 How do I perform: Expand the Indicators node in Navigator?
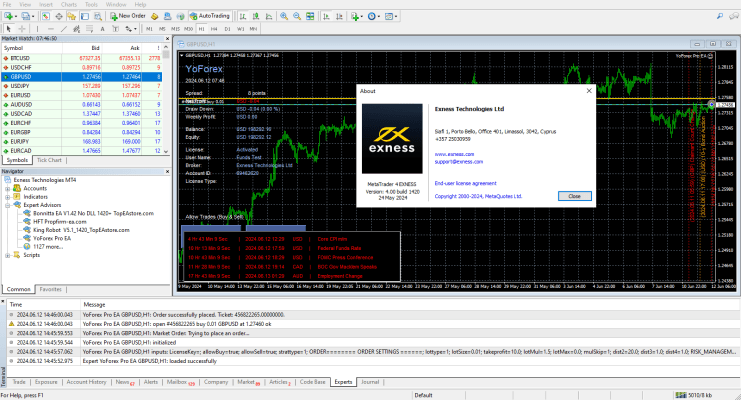pos(8,197)
